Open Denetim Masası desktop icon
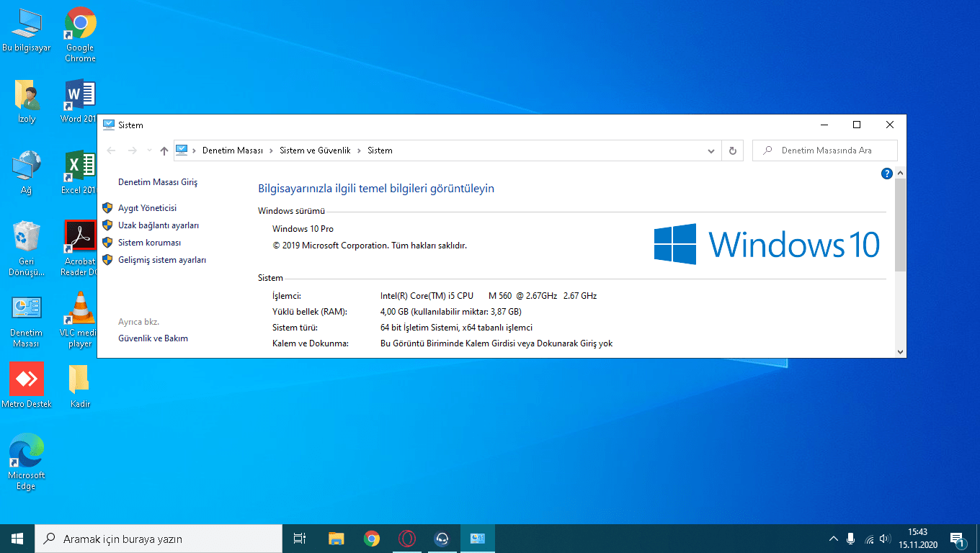 [x=27, y=321]
